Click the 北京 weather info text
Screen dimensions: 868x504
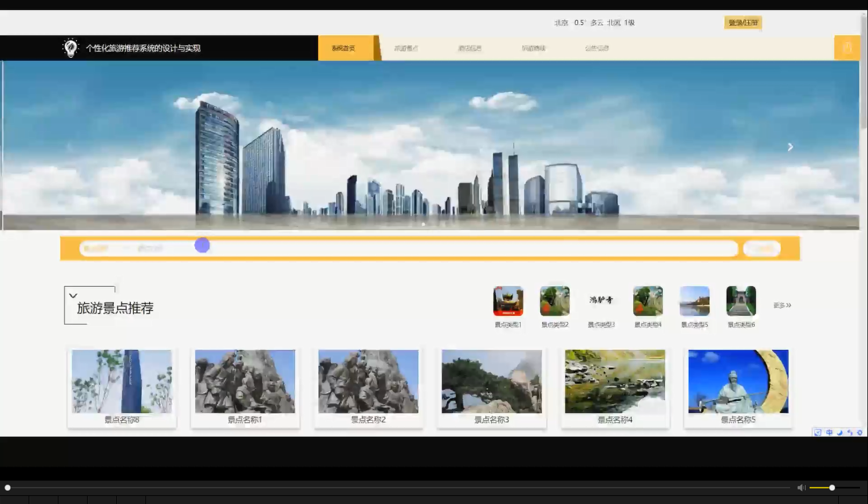(x=594, y=23)
